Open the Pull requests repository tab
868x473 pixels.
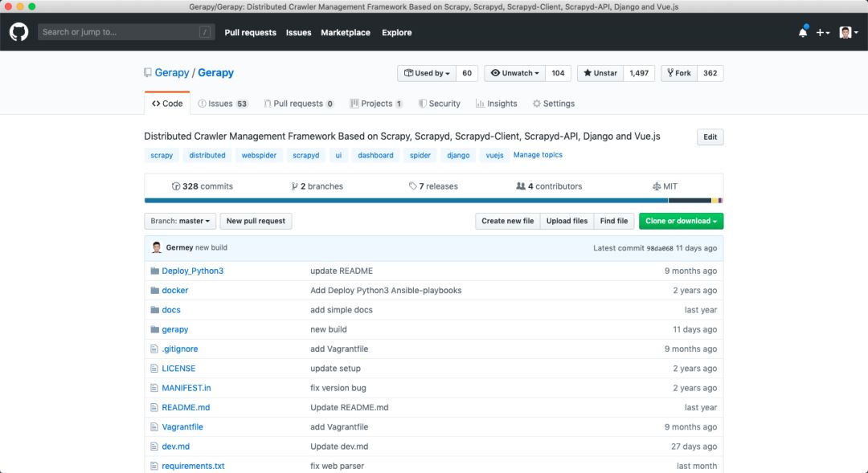coord(299,104)
